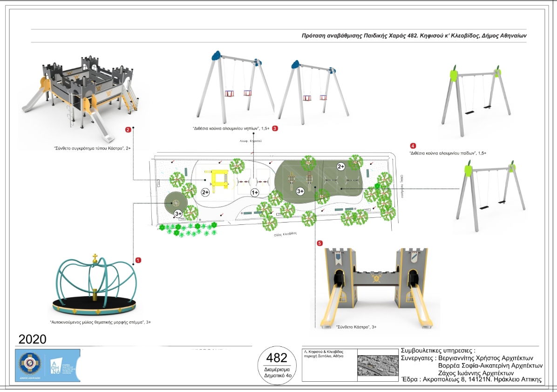Image resolution: width=557 pixels, height=392 pixels.
Task: Click the large number "482" in the circle
Action: pyautogui.click(x=276, y=358)
